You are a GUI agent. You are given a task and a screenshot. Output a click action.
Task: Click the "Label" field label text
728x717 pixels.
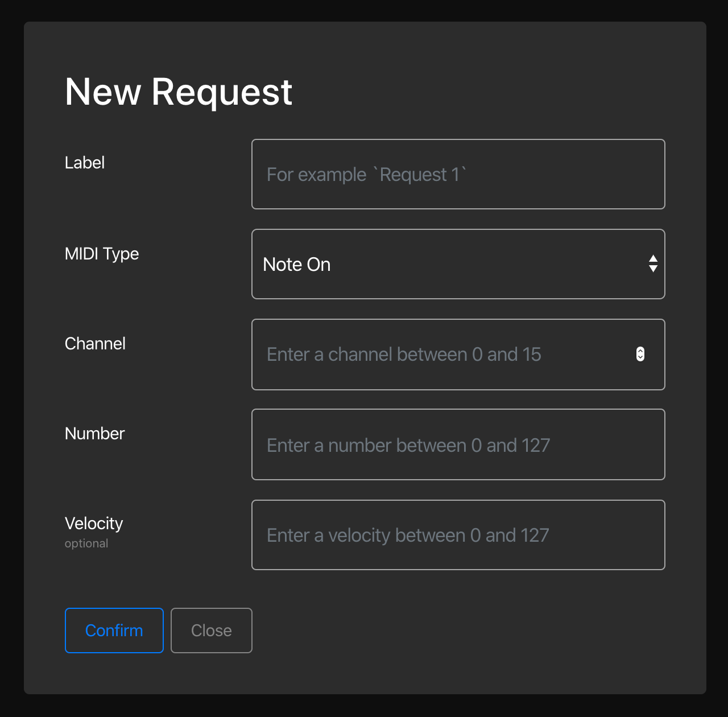tap(85, 163)
